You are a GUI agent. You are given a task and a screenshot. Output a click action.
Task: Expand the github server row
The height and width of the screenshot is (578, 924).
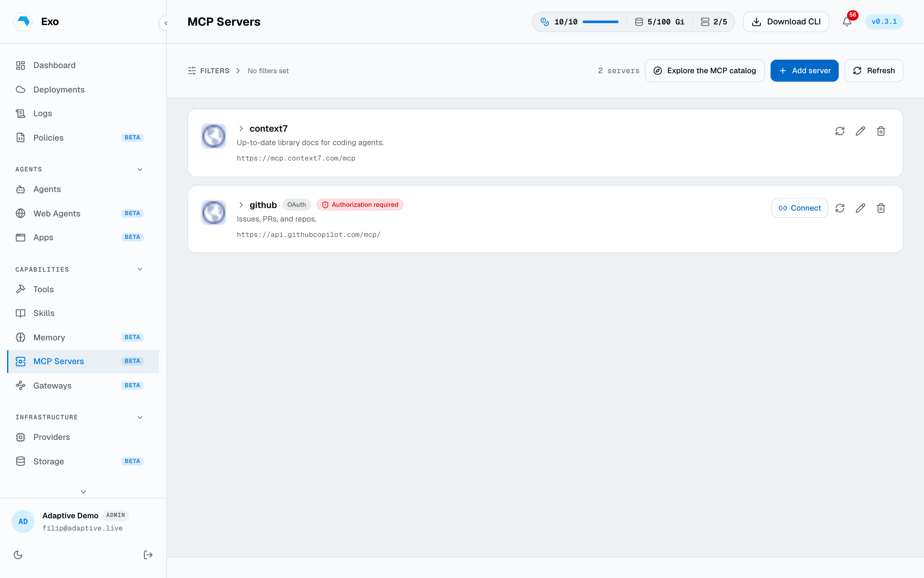[241, 205]
